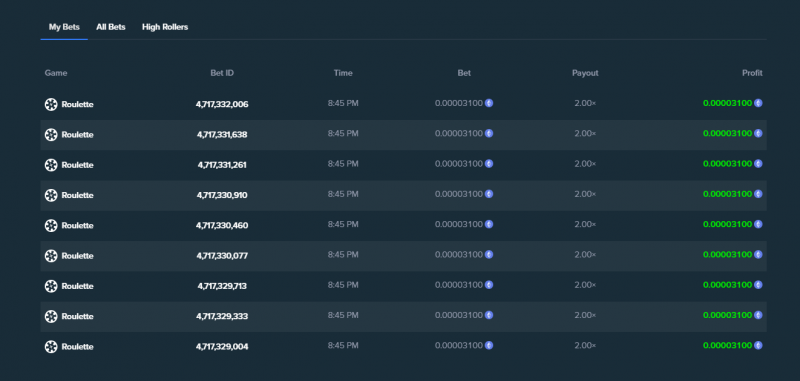Click roulette icon for bet 4,717,331,638

point(51,135)
